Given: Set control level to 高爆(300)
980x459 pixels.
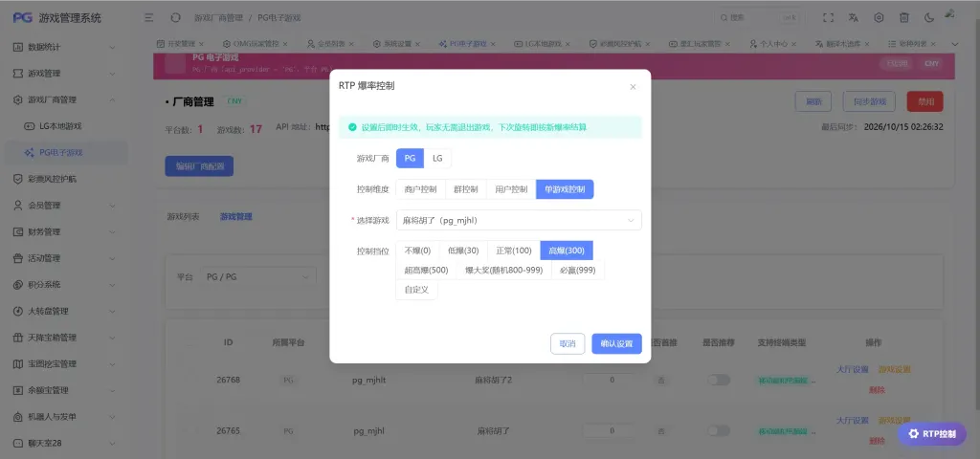Looking at the screenshot, I should [x=567, y=251].
